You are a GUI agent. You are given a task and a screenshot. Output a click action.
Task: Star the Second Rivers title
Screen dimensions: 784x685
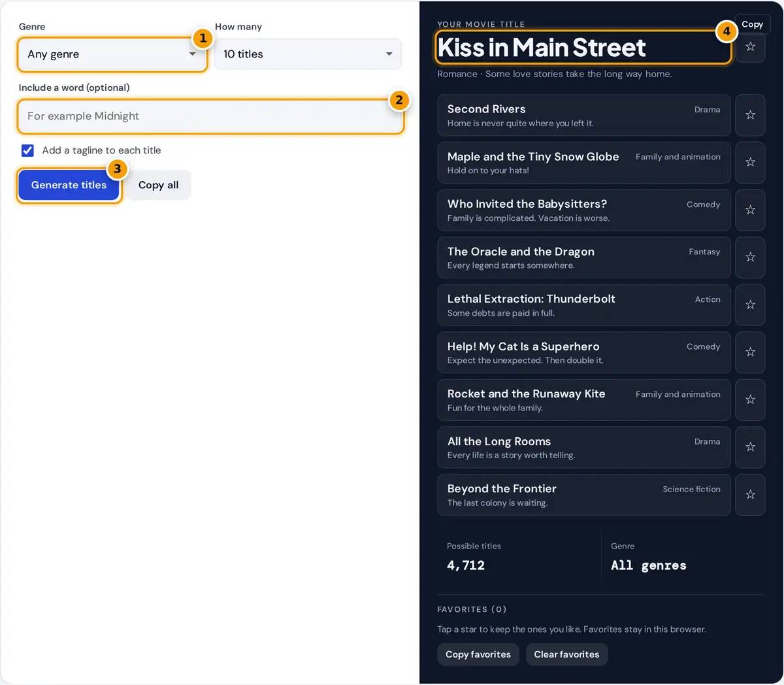750,115
